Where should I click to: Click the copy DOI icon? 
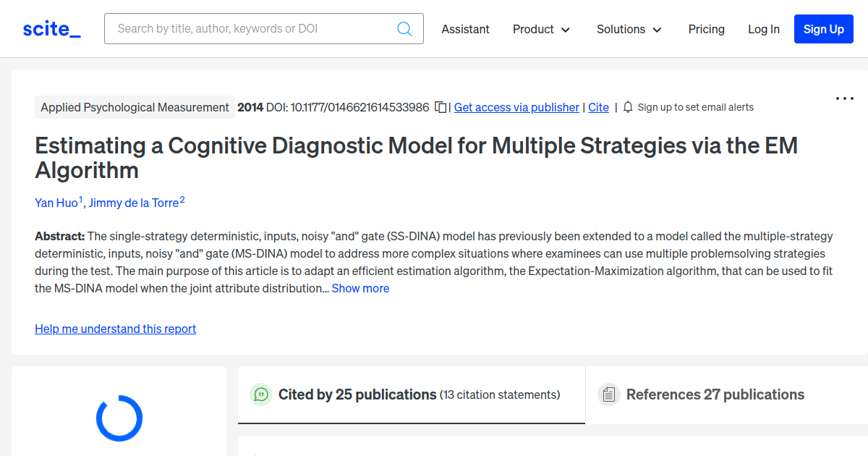click(441, 106)
